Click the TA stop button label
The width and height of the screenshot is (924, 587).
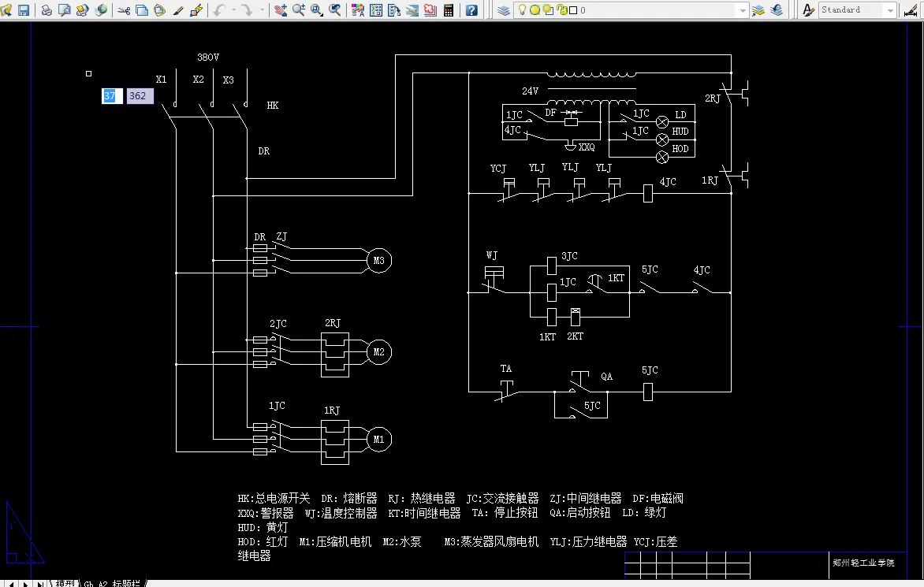pyautogui.click(x=505, y=369)
